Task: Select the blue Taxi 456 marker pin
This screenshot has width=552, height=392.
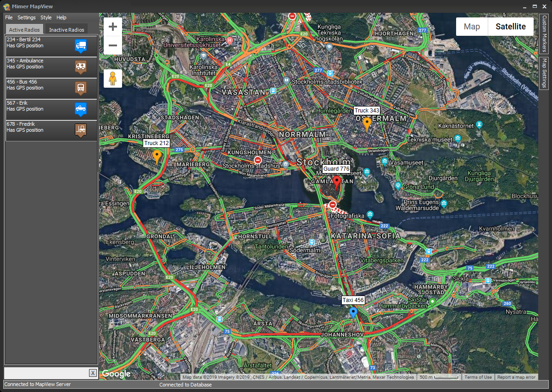Action: tap(353, 314)
